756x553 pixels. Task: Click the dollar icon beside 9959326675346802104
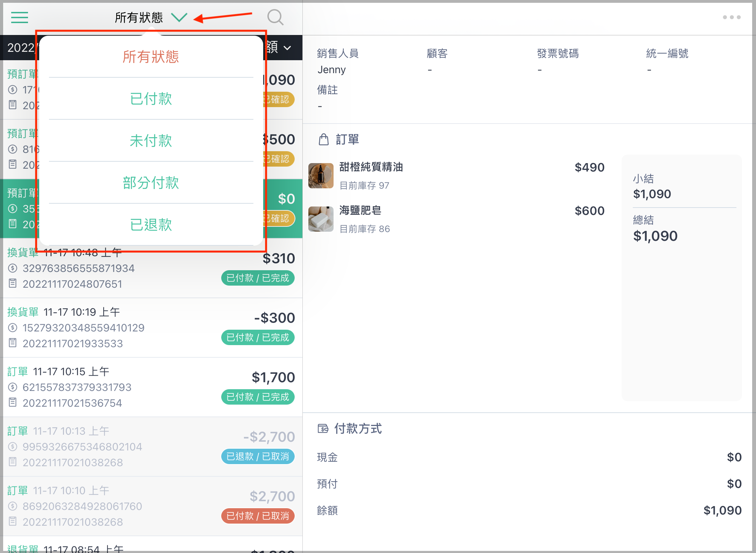(x=13, y=447)
